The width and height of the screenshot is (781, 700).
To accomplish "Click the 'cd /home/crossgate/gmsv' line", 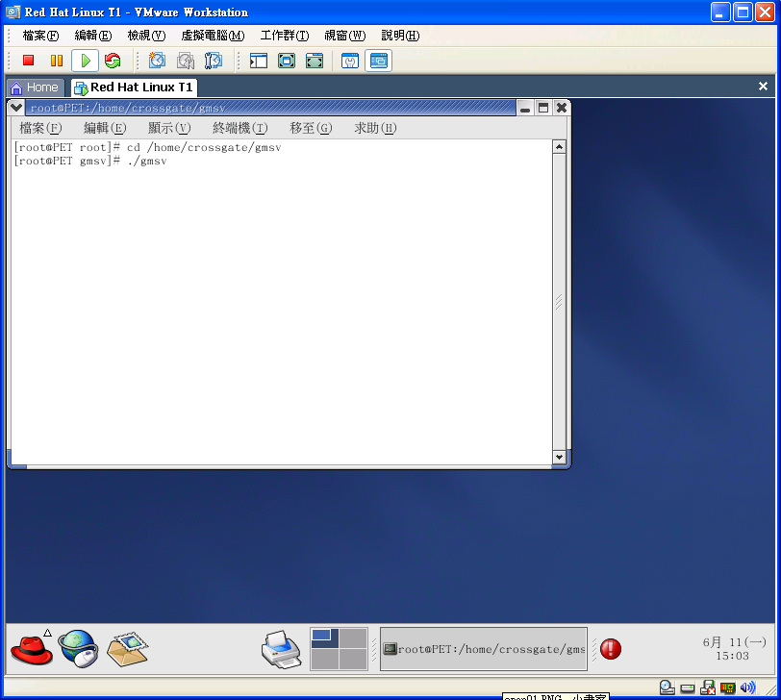I will (x=204, y=147).
